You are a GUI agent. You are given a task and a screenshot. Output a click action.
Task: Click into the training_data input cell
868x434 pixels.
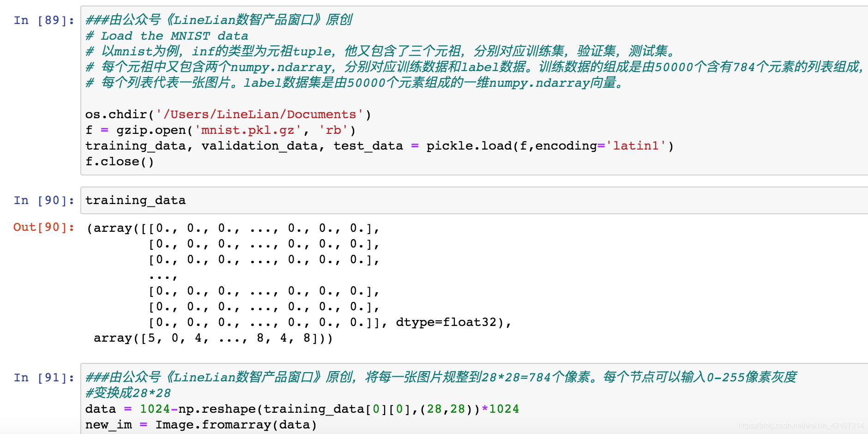point(474,200)
